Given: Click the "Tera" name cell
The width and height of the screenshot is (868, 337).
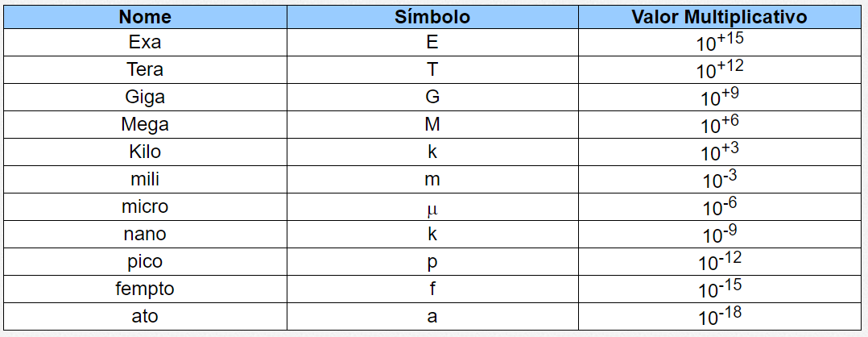Looking at the screenshot, I should 145,70.
